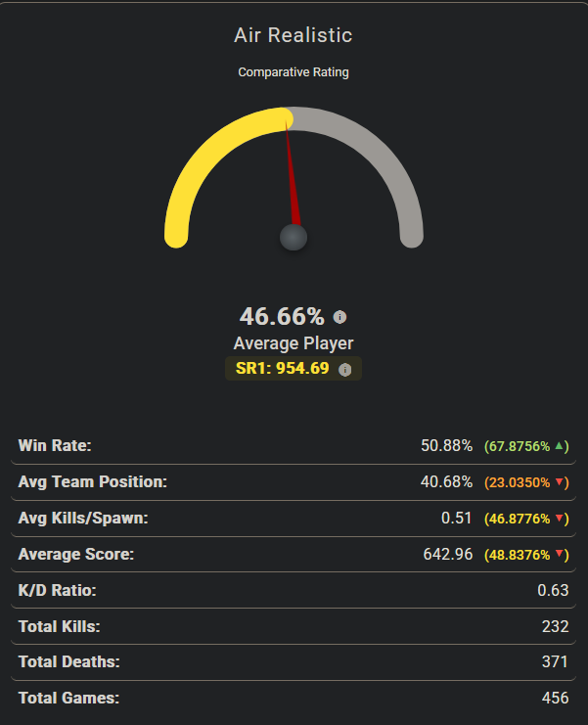Image resolution: width=588 pixels, height=725 pixels.
Task: Click the Average Player label
Action: (294, 343)
